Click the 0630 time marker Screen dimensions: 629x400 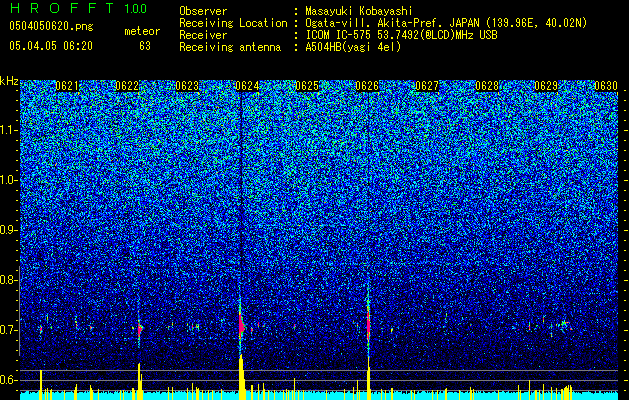click(x=606, y=86)
